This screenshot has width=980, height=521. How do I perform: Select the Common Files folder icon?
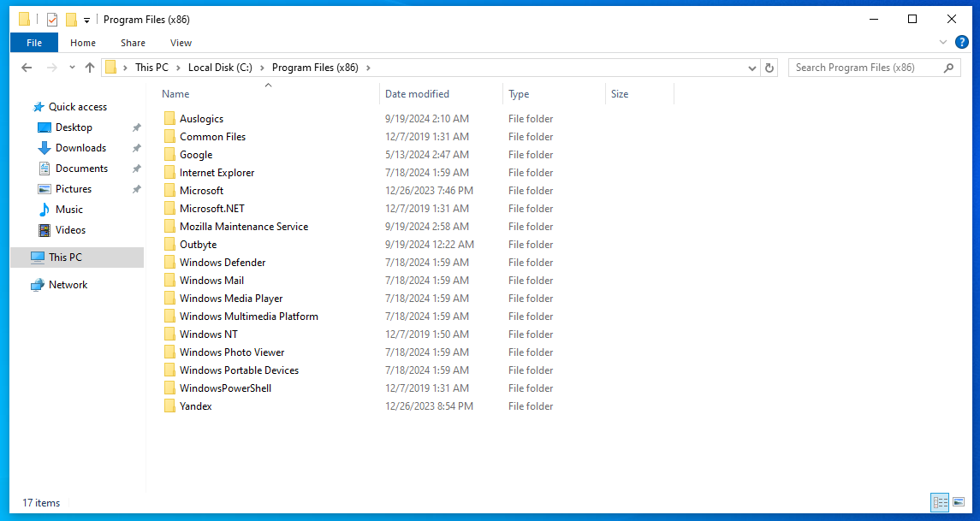point(169,137)
